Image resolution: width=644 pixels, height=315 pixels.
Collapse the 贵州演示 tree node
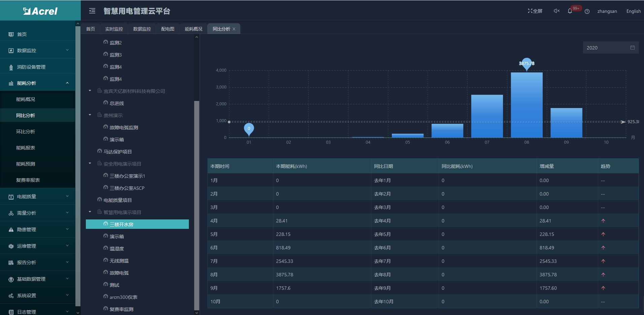[90, 115]
